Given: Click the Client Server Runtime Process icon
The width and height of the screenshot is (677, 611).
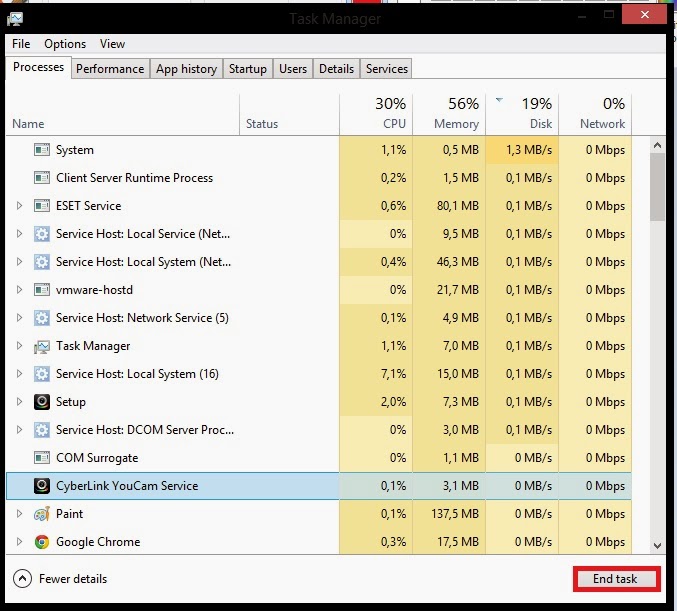Looking at the screenshot, I should click(x=42, y=178).
